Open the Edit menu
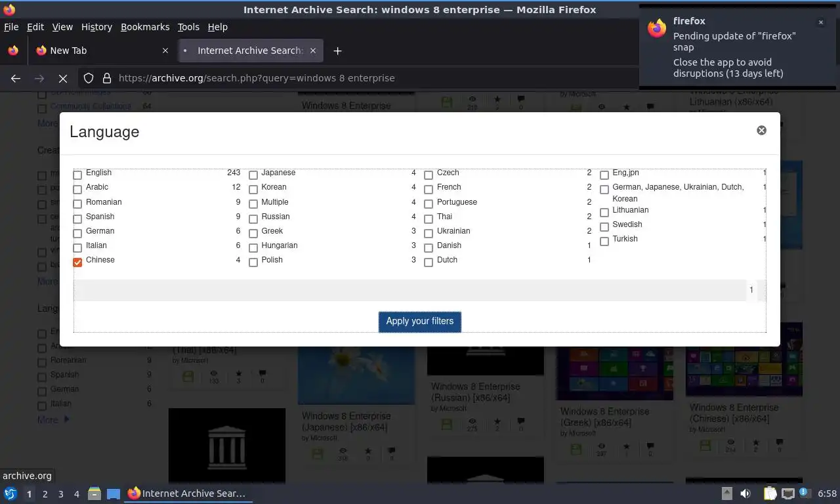This screenshot has height=504, width=840. [35, 27]
